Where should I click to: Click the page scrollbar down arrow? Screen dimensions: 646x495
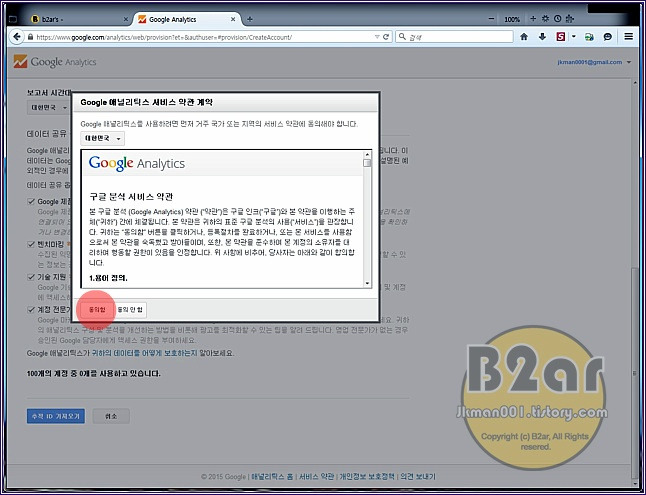635,484
